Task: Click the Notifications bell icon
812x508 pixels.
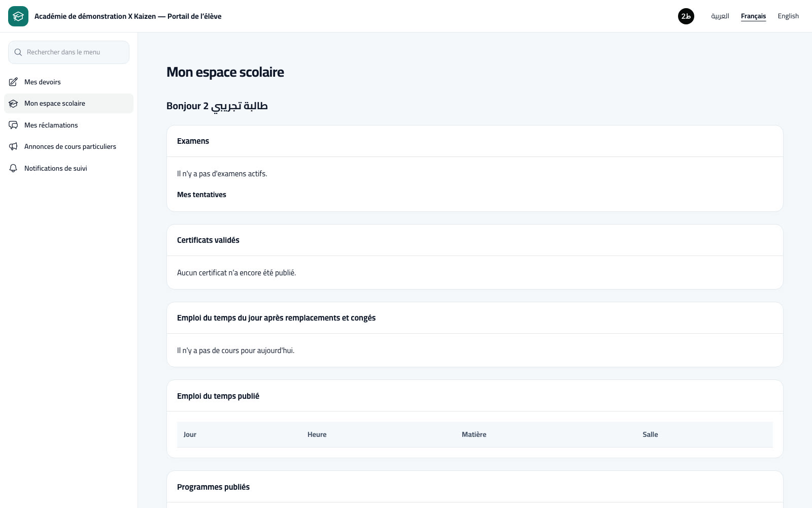Action: (13, 168)
